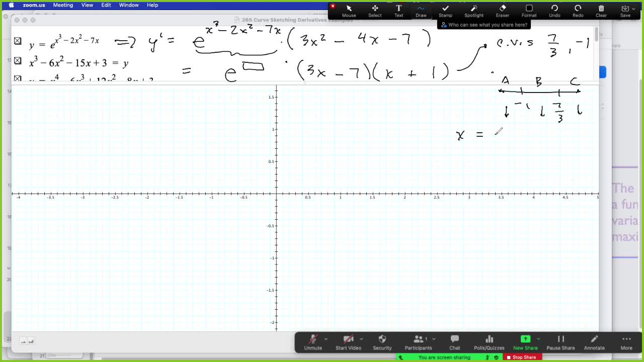Select the Mouse annotation tool
The width and height of the screenshot is (644, 362).
[349, 11]
